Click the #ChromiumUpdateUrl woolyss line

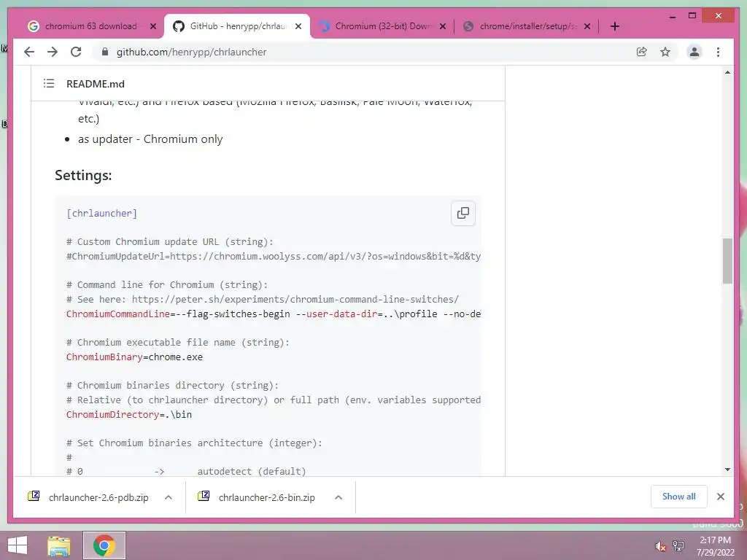click(x=274, y=256)
